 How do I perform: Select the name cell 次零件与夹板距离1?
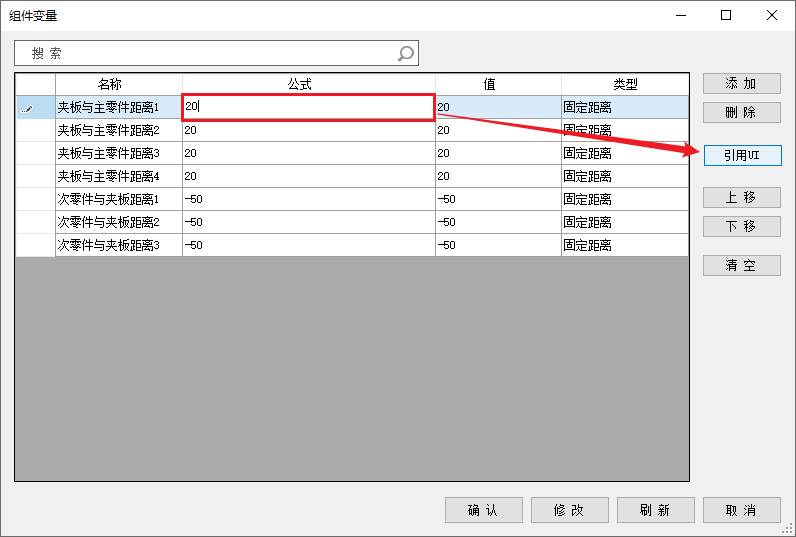coord(119,199)
